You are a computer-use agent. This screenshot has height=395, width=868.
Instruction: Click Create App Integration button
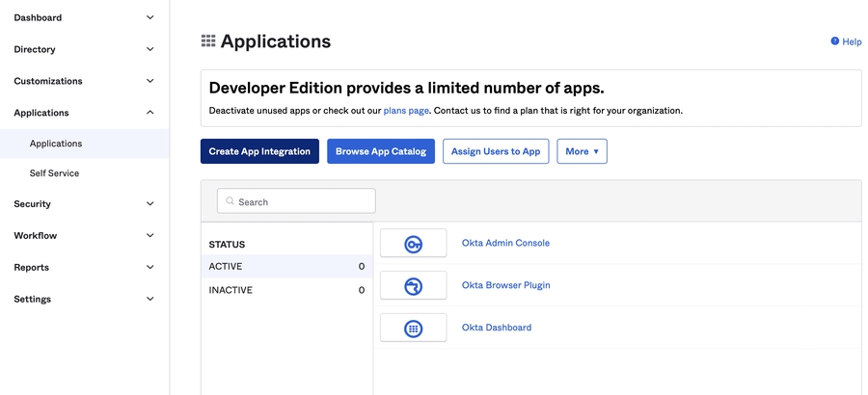coord(259,151)
